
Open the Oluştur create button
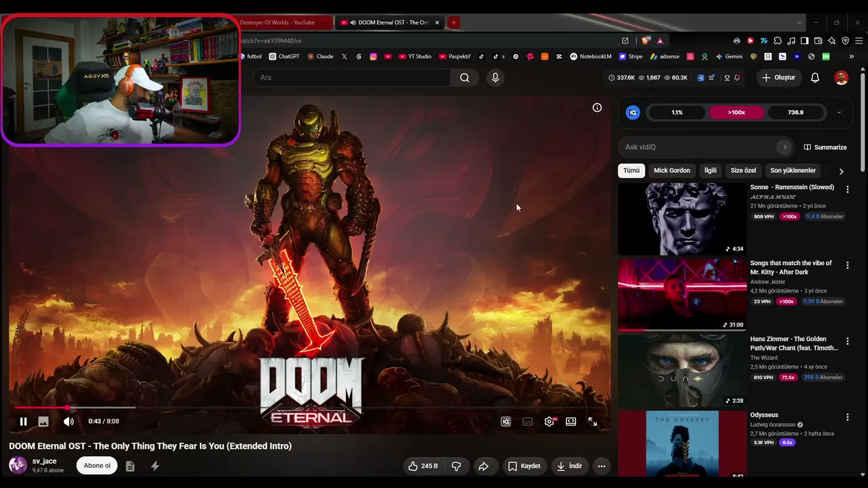tap(778, 78)
